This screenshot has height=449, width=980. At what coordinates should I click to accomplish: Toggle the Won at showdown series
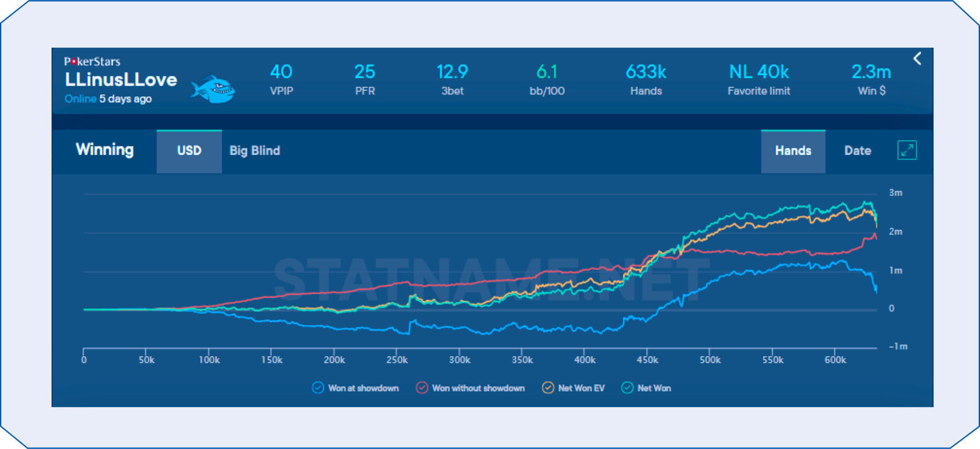pyautogui.click(x=318, y=388)
